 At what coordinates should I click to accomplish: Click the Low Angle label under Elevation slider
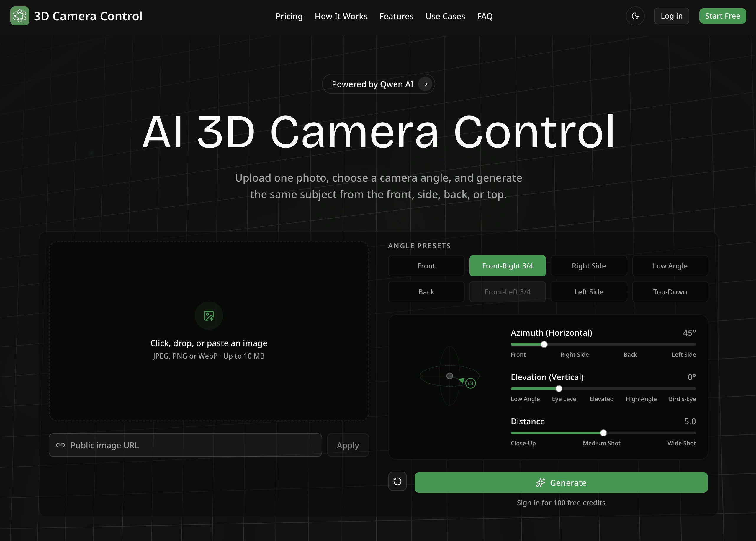(525, 399)
